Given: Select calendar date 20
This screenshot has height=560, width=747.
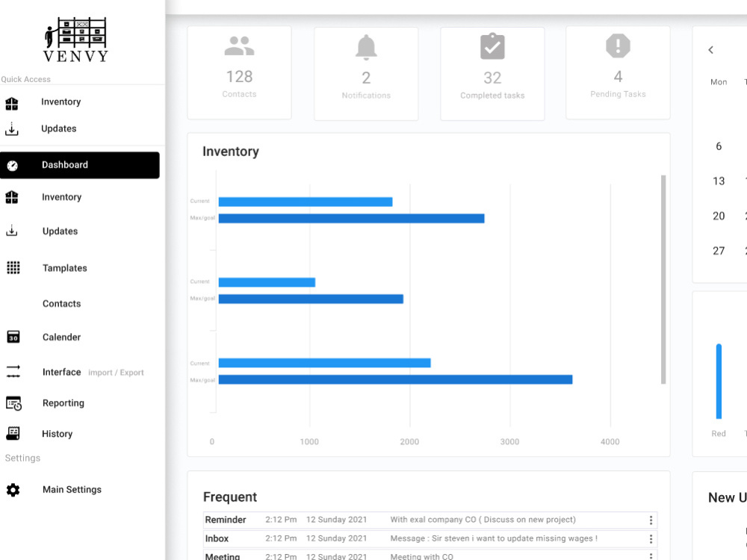Looking at the screenshot, I should (719, 217).
